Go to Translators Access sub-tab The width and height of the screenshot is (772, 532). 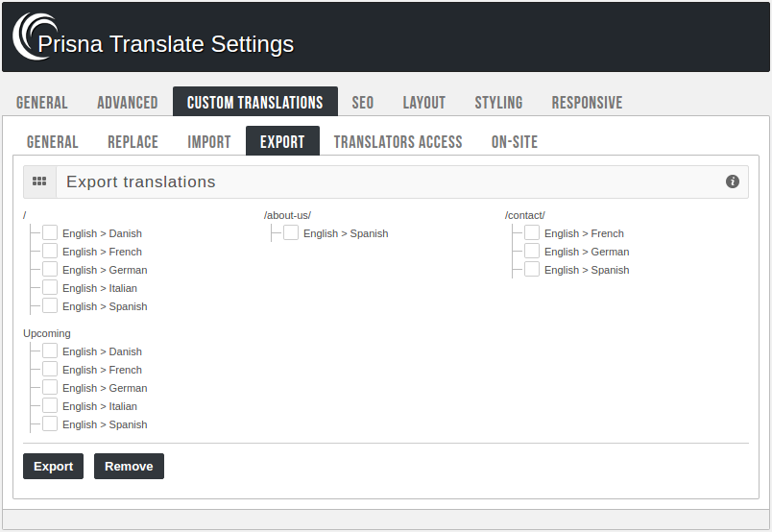click(x=398, y=142)
